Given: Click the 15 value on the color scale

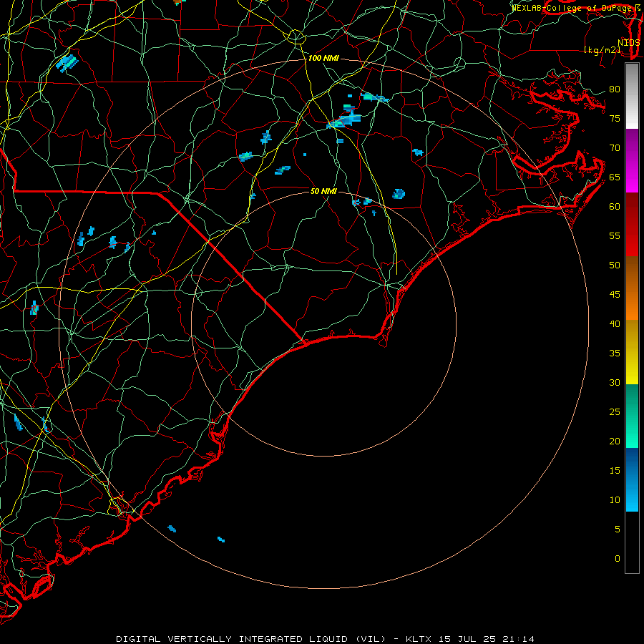Looking at the screenshot, I should tap(615, 471).
